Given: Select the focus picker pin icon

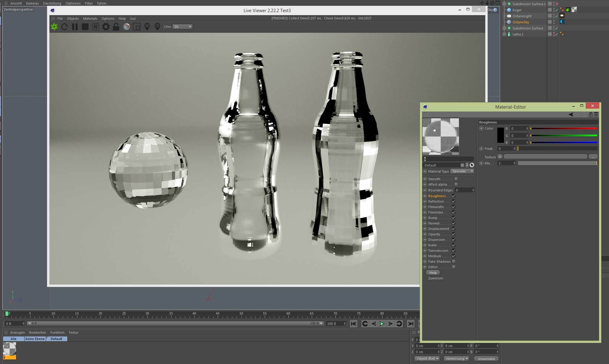Looking at the screenshot, I should [147, 27].
